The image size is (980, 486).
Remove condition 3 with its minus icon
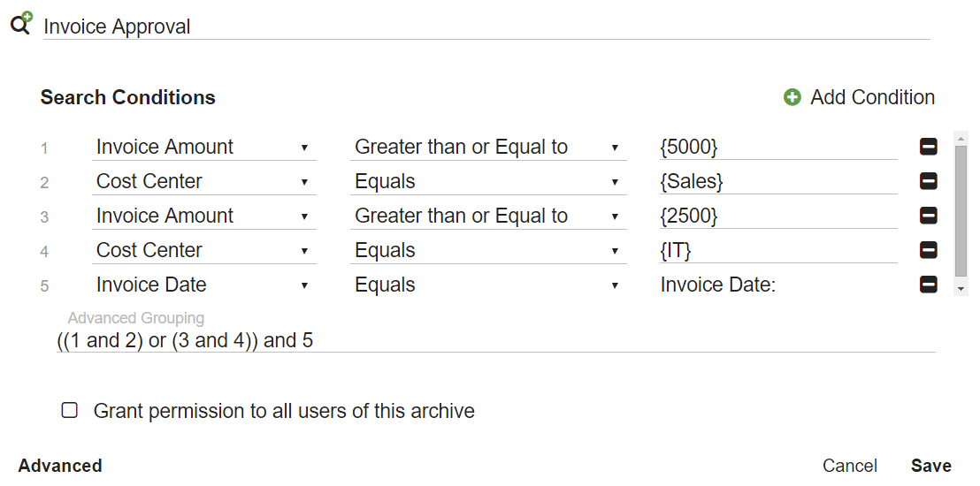[929, 216]
